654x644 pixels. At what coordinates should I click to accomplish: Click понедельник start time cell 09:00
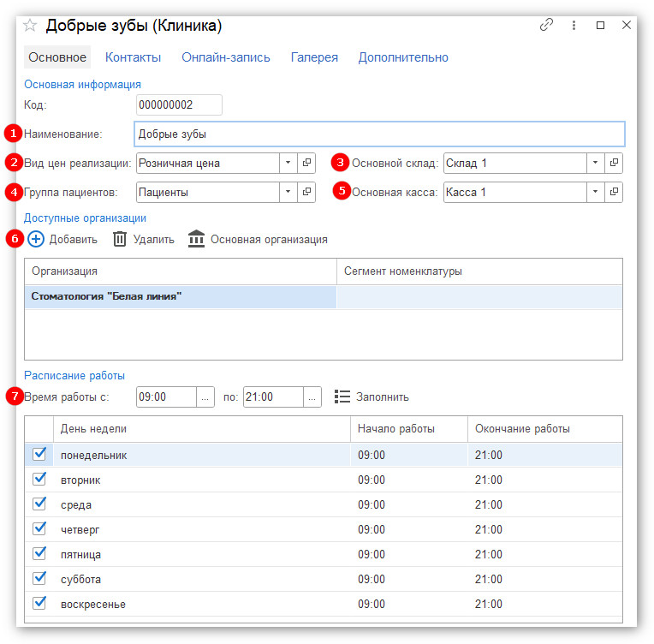point(409,455)
